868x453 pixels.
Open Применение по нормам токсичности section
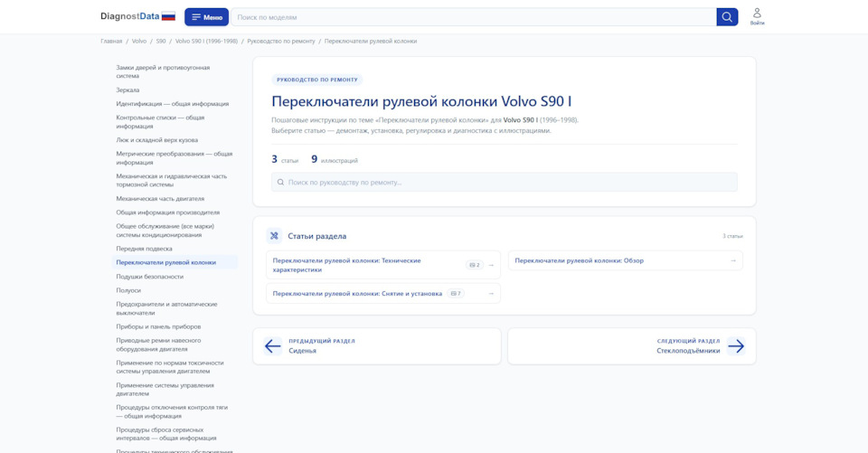click(175, 366)
